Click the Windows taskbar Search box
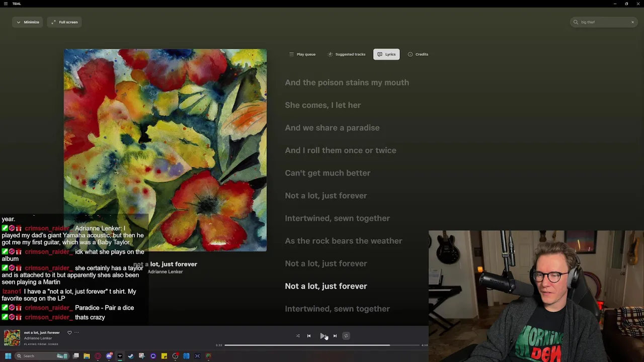644x362 pixels. point(41,356)
